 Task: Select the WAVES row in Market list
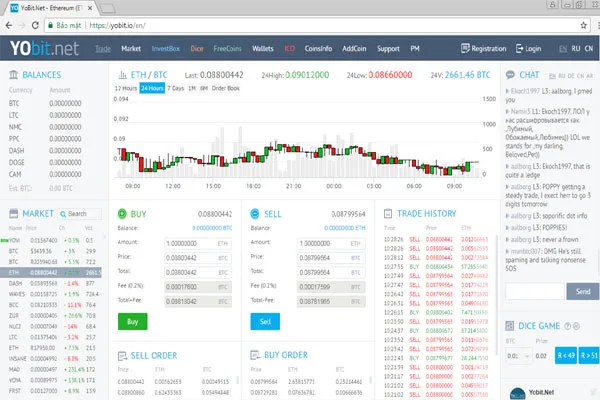(51, 294)
